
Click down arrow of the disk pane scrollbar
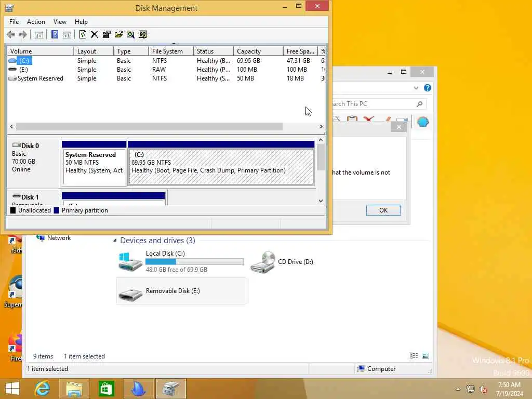pyautogui.click(x=321, y=201)
